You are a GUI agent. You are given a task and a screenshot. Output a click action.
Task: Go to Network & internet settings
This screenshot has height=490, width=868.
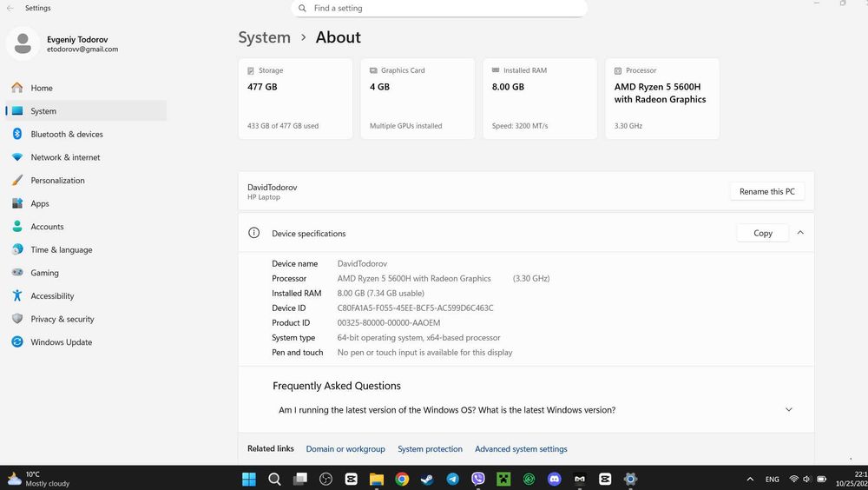click(x=86, y=157)
